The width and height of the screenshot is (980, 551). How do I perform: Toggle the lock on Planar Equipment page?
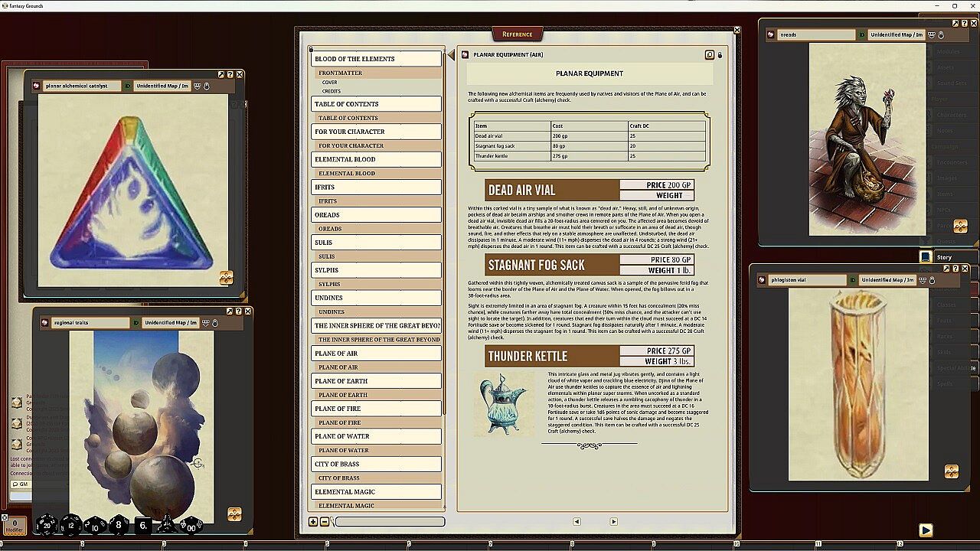click(720, 55)
